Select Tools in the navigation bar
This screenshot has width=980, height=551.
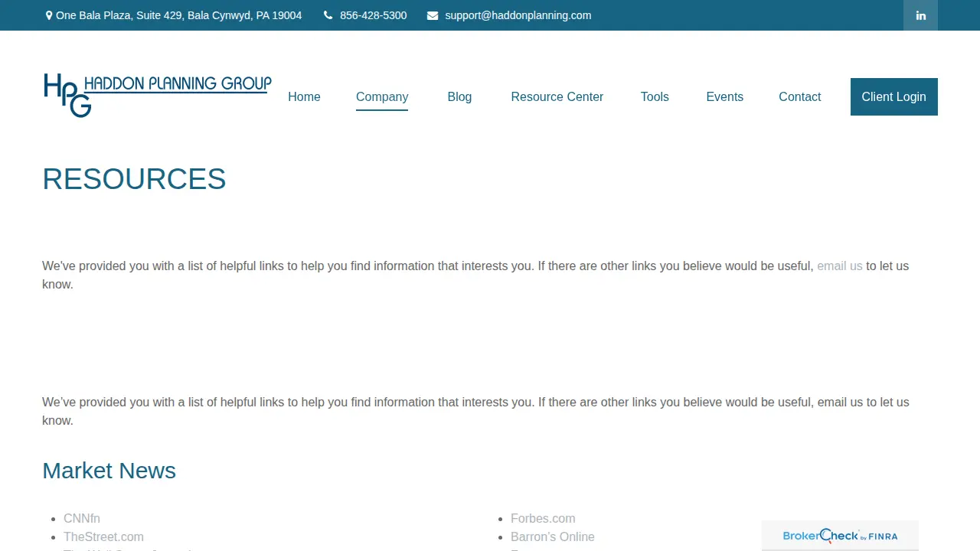(655, 96)
